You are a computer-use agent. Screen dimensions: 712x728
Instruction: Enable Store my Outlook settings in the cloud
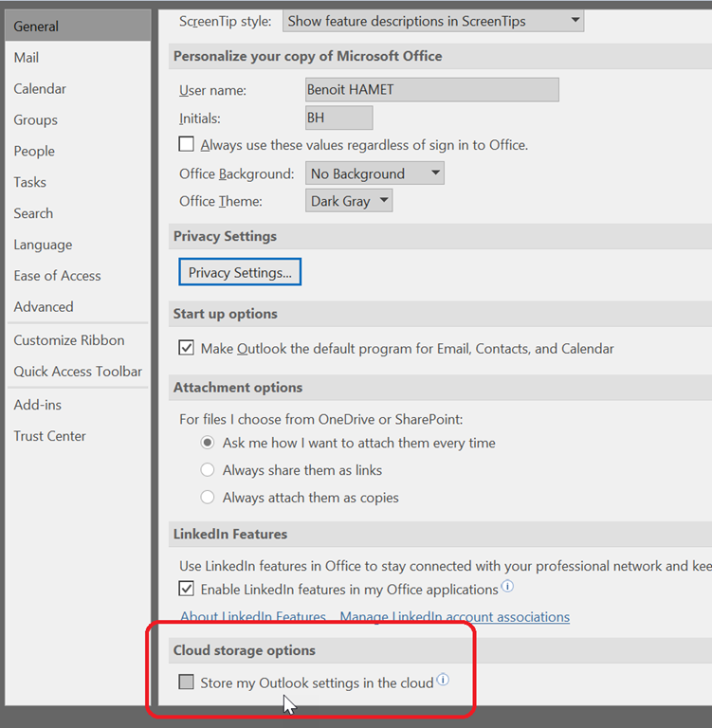tap(187, 682)
